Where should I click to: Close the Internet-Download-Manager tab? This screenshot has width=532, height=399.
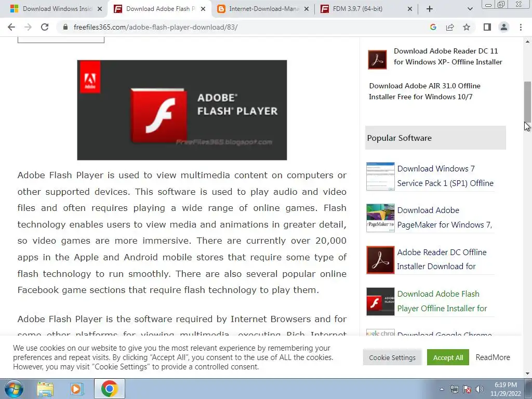[x=307, y=9]
